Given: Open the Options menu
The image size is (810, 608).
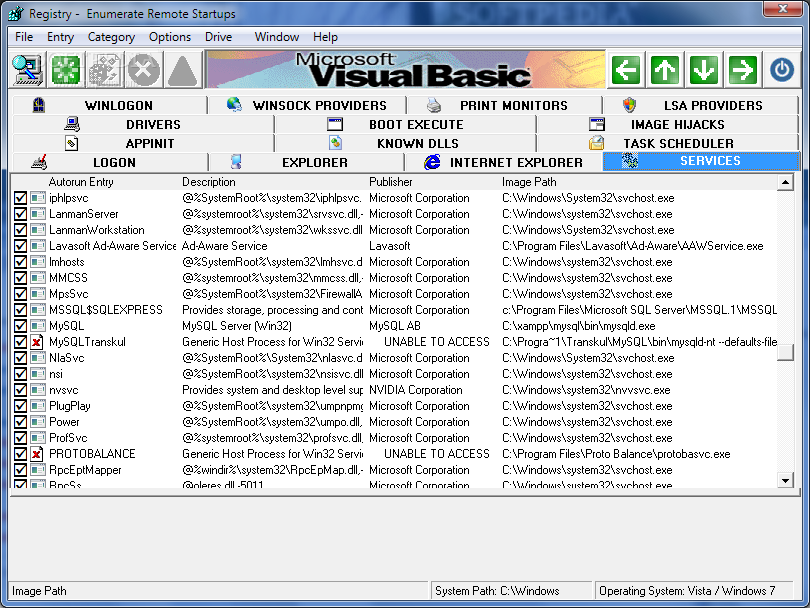Looking at the screenshot, I should [x=170, y=37].
